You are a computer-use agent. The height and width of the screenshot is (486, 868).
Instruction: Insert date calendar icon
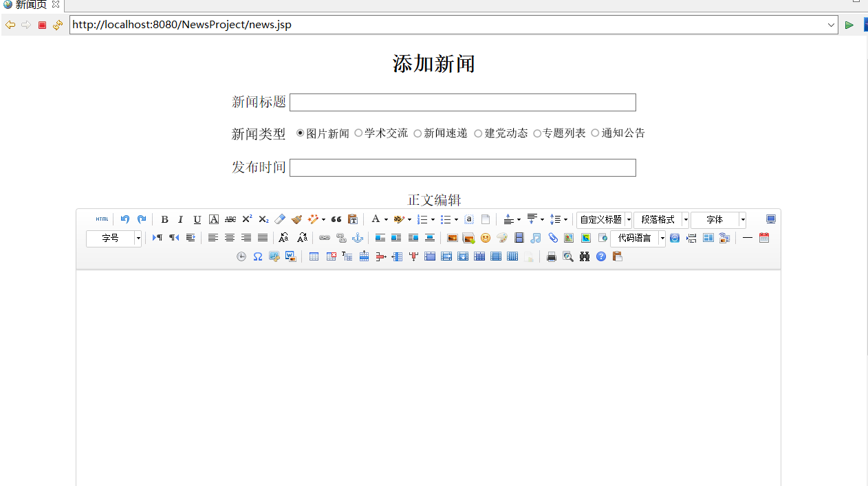(764, 238)
